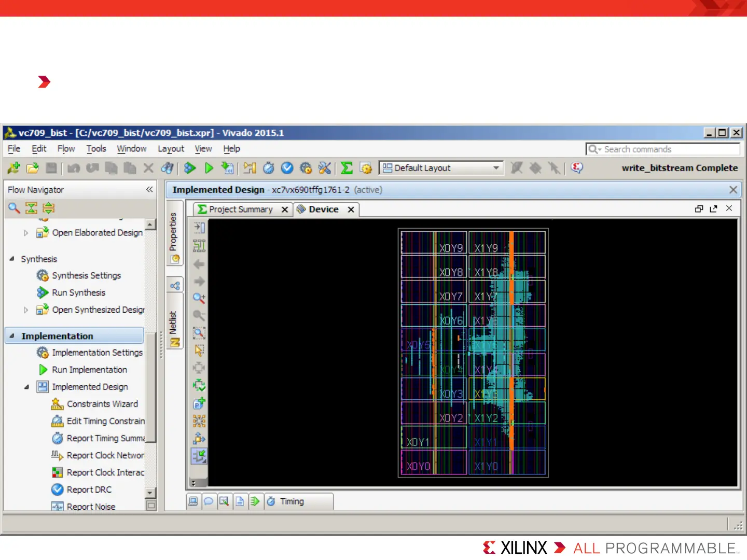Close the Implemented Design view
This screenshot has width=747, height=560.
coord(733,190)
